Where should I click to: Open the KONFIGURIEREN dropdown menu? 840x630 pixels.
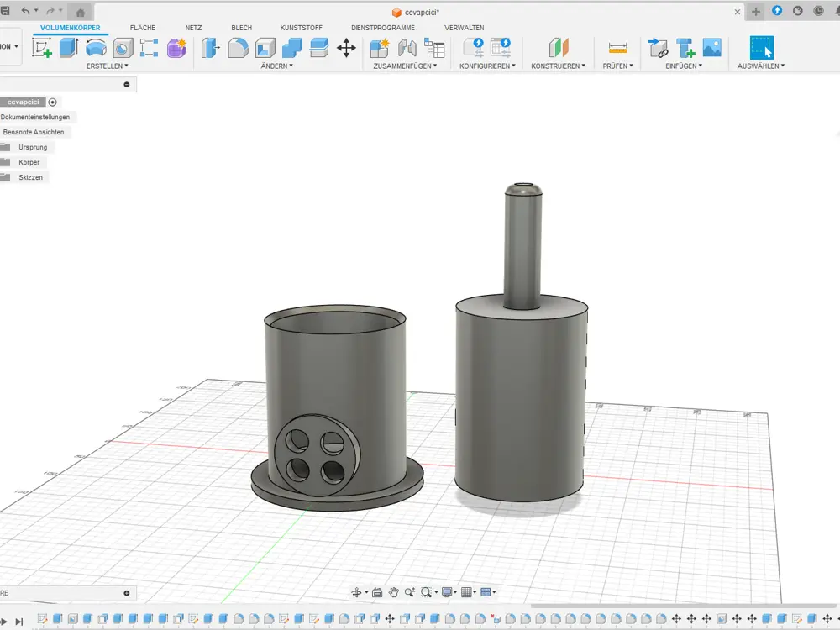487,66
